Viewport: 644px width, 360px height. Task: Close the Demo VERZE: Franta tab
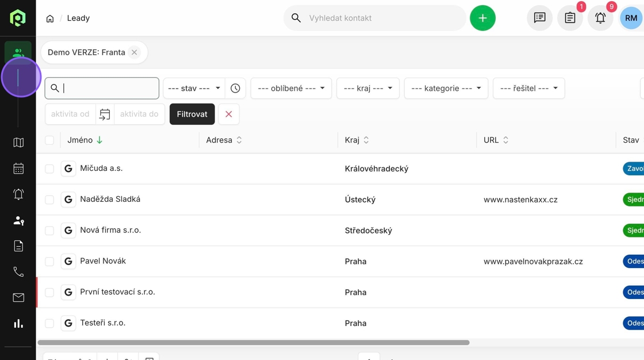pos(135,52)
